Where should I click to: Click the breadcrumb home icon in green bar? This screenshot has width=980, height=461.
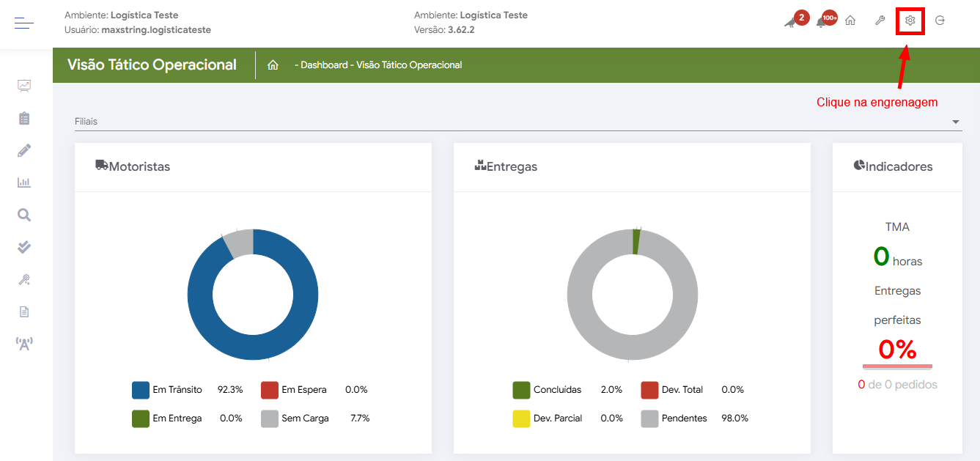[x=273, y=65]
